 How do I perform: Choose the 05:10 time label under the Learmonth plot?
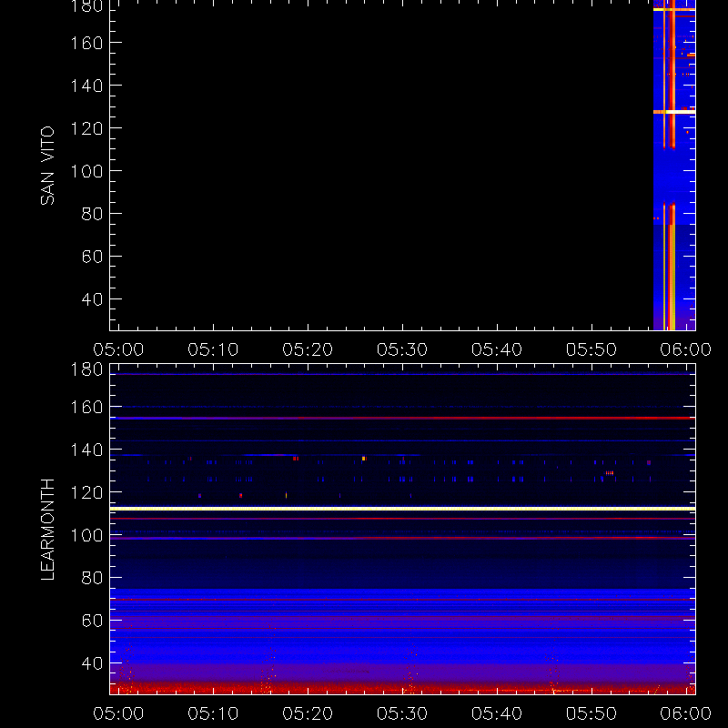[213, 713]
